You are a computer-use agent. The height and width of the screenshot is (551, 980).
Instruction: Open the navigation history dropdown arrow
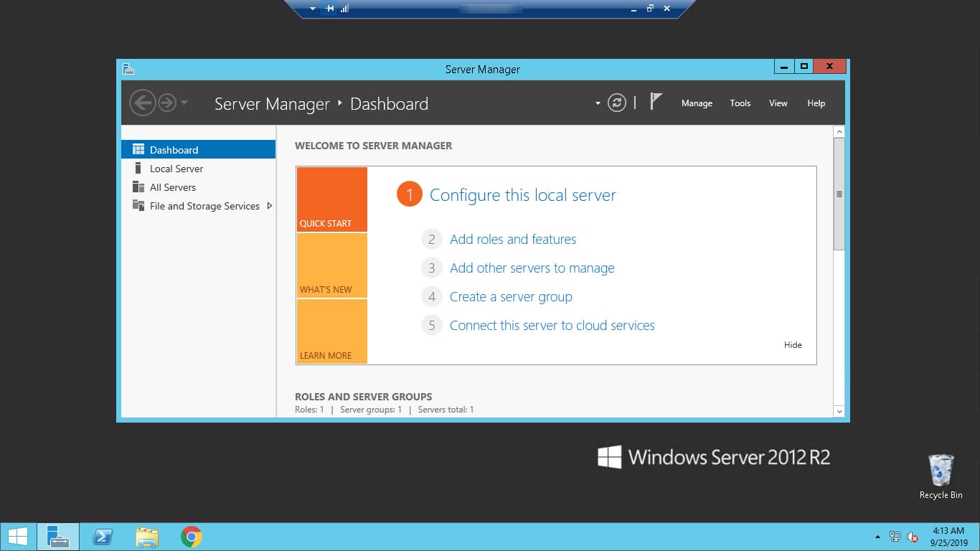point(184,103)
